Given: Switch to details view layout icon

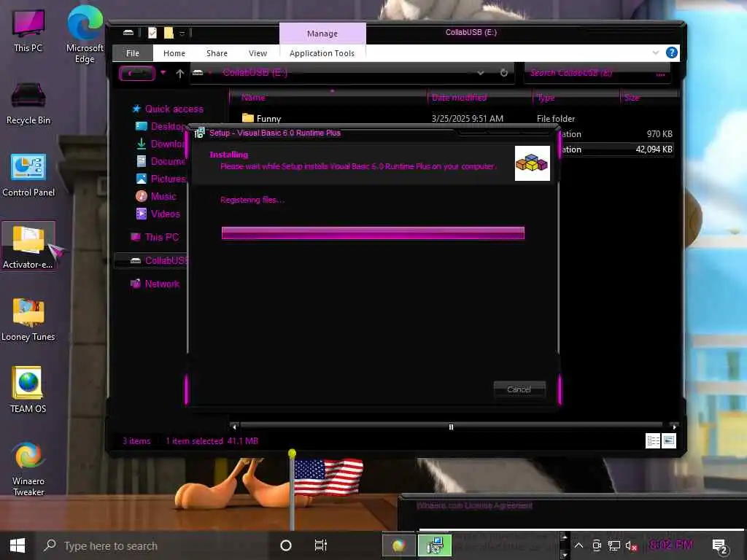Looking at the screenshot, I should [x=653, y=441].
